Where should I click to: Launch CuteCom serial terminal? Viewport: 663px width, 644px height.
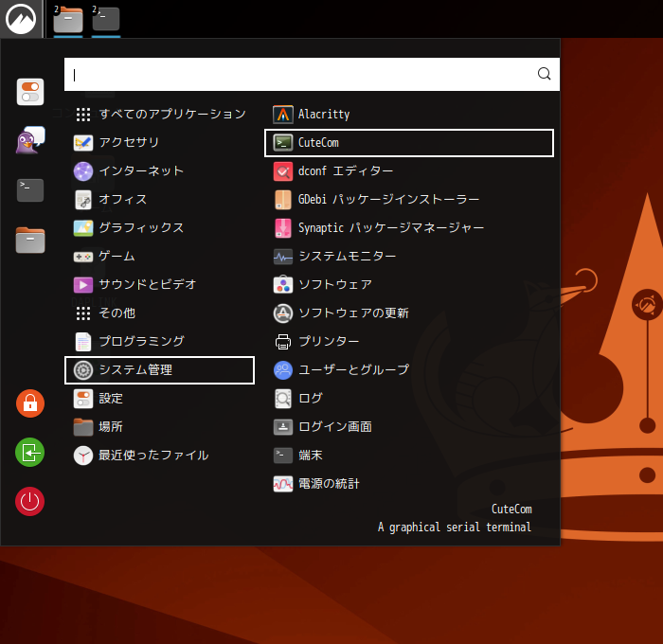pos(409,143)
